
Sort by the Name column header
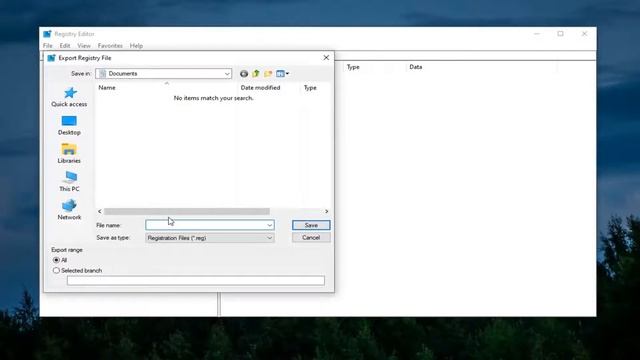pos(167,88)
